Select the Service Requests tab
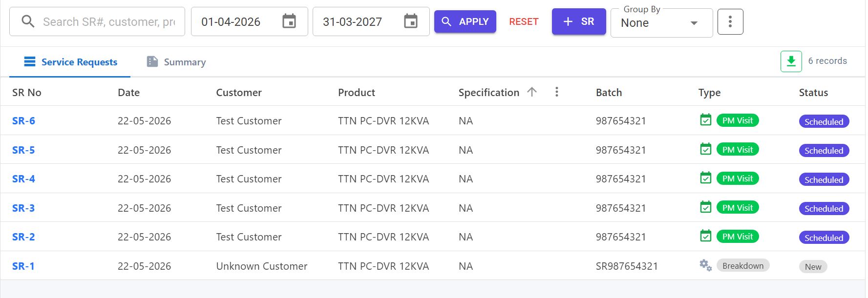868x298 pixels. 70,62
